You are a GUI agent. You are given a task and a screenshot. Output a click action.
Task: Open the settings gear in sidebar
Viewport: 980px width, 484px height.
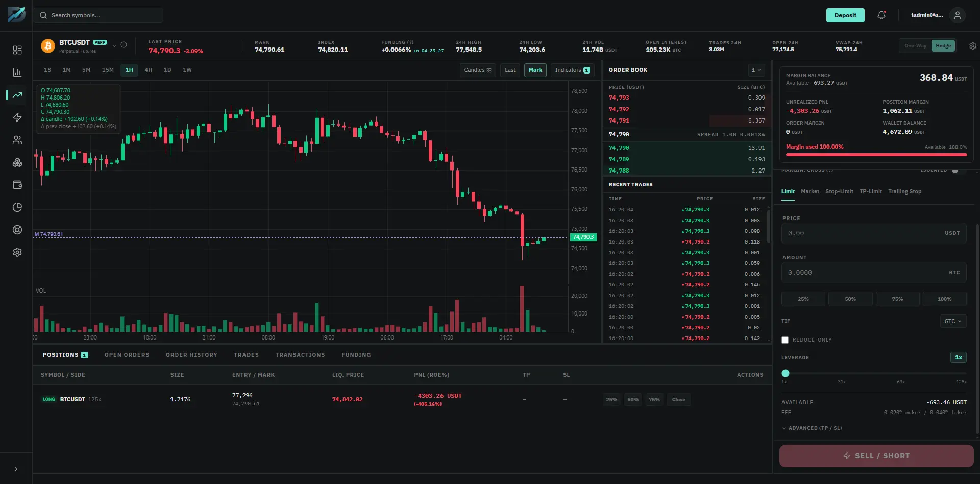tap(17, 252)
